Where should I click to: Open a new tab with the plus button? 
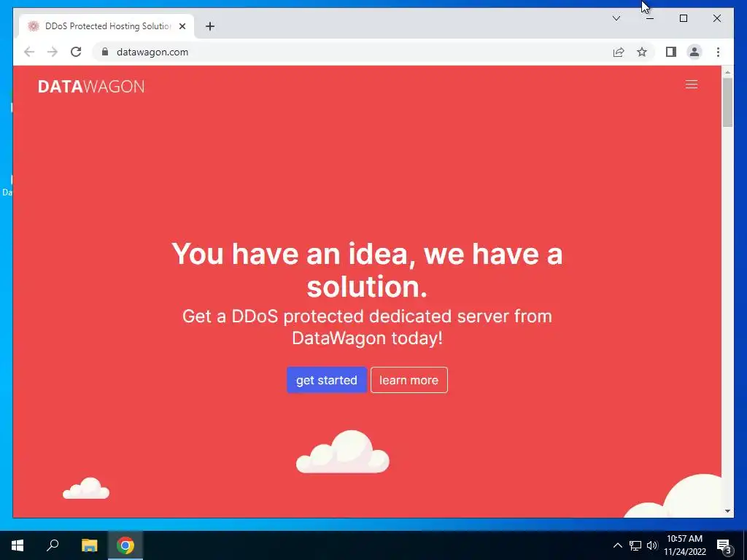tap(210, 26)
